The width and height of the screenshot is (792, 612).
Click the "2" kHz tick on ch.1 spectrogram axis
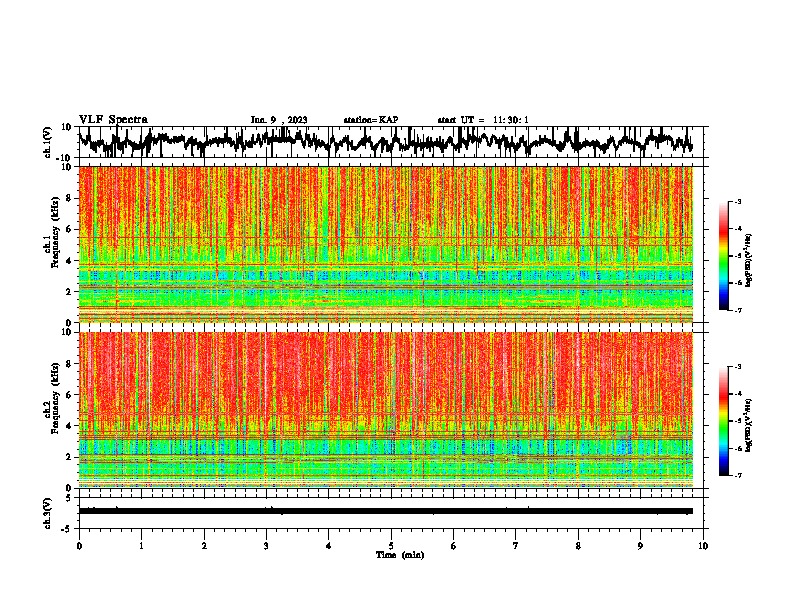(69, 291)
